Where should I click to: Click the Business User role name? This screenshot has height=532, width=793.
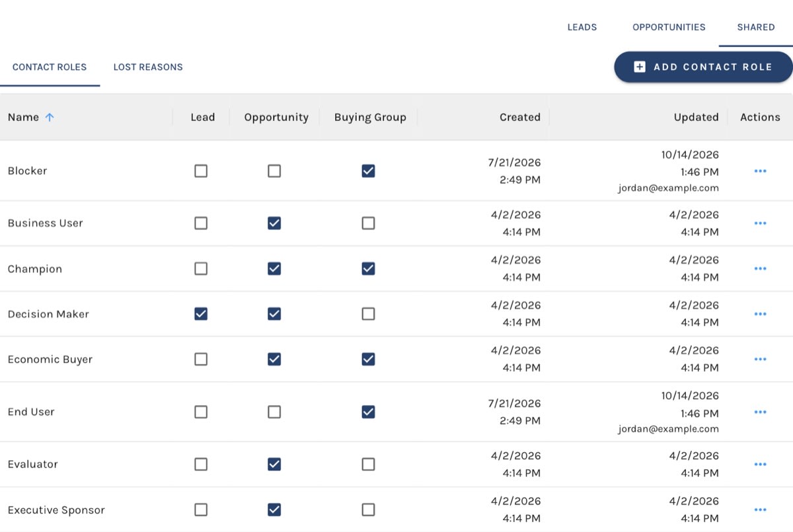(46, 223)
